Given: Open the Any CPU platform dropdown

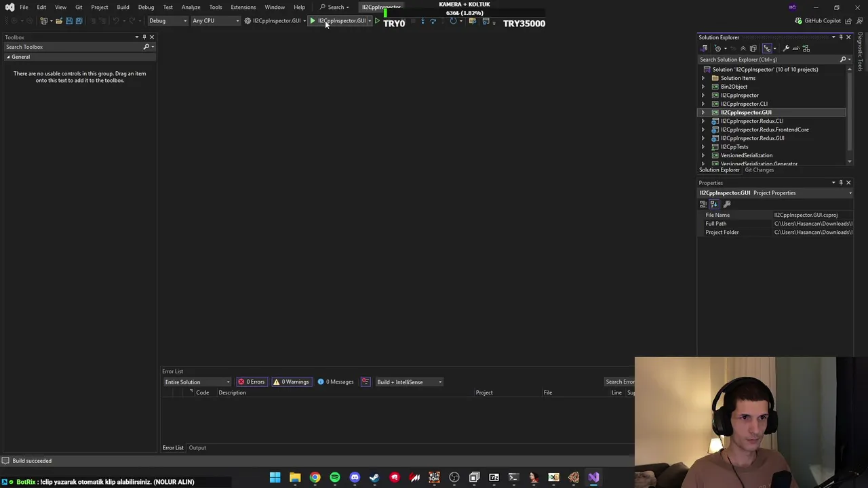Looking at the screenshot, I should pos(215,21).
